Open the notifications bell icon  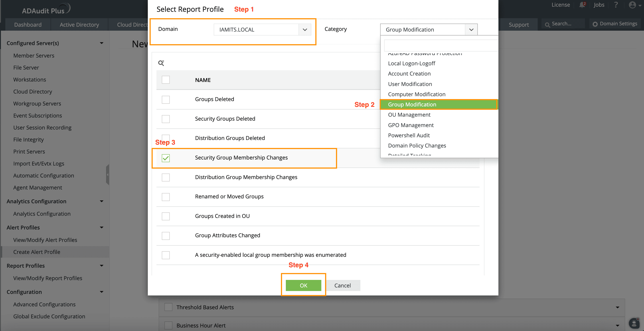pyautogui.click(x=582, y=5)
